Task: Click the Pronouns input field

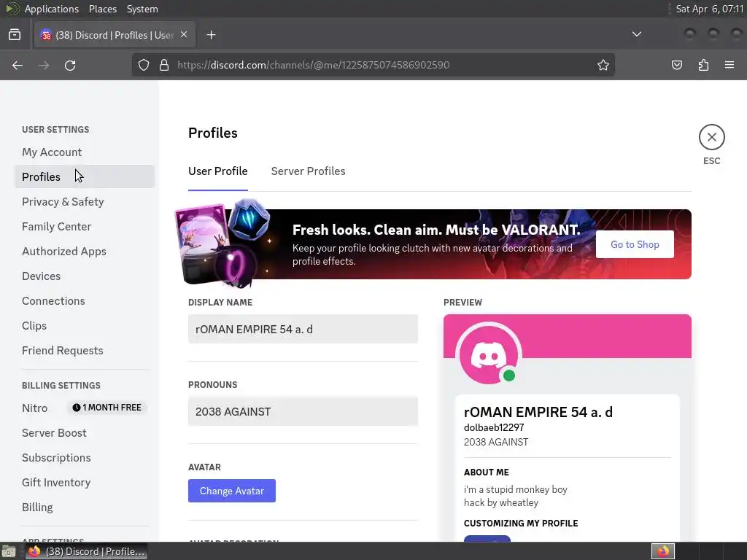Action: pyautogui.click(x=303, y=411)
